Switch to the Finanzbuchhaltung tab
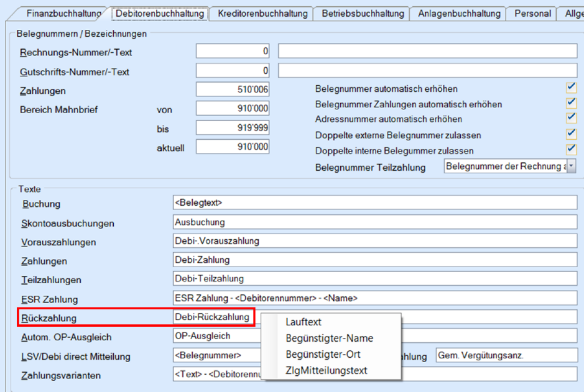Viewport: 584px width, 392px height. [x=62, y=13]
